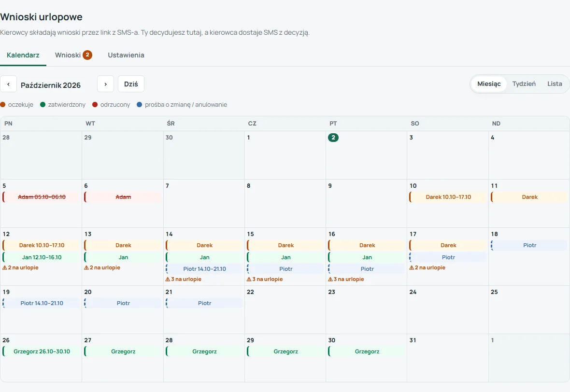Click the blue prośba o zmianę legend dot
Screen dimensions: 570x392
click(139, 105)
